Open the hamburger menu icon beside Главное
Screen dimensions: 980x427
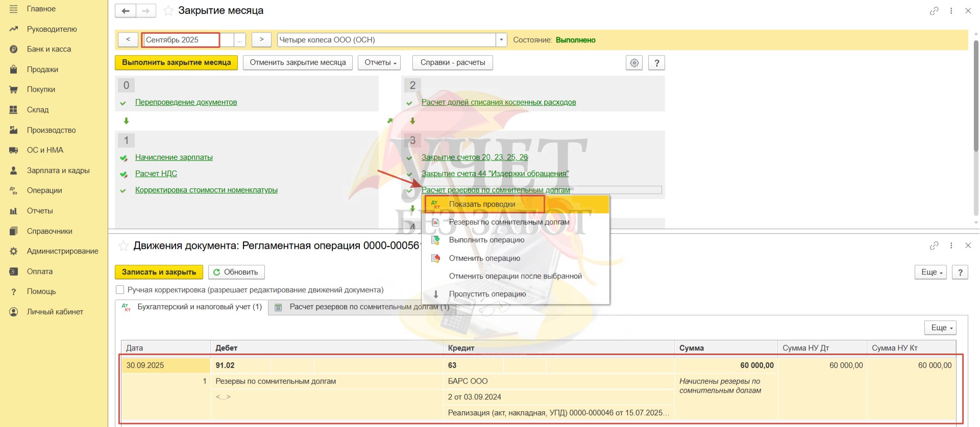[13, 9]
